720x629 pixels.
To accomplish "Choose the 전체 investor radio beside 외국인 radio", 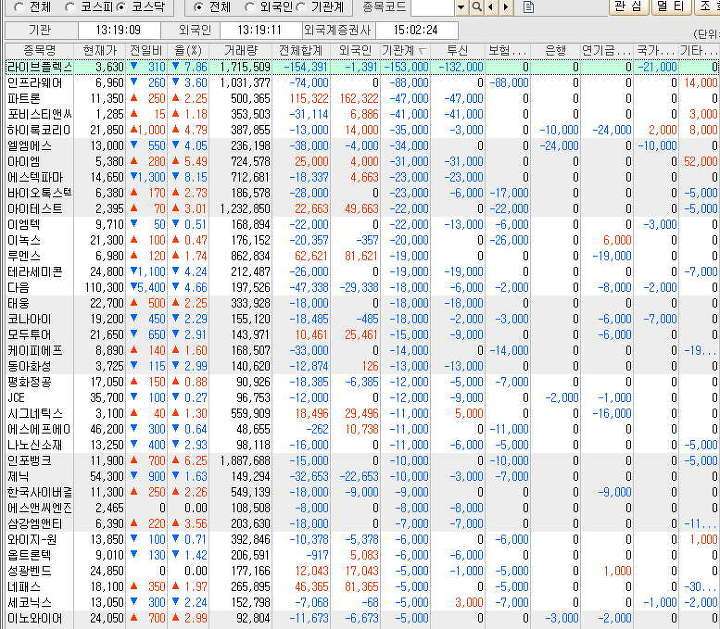I will pos(198,7).
